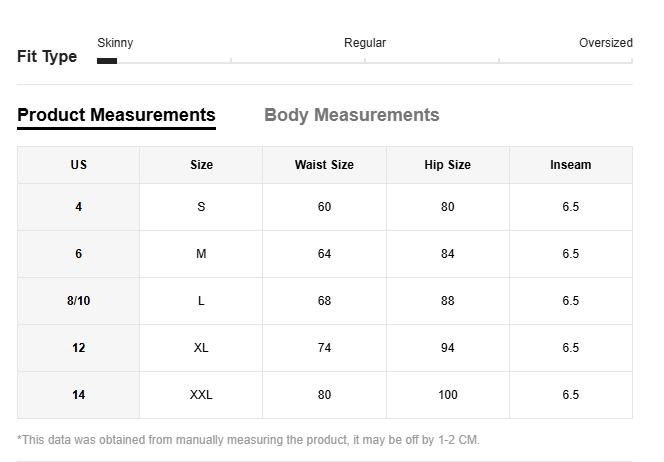Switch to the Body Measurements tab
664x462 pixels.
[x=351, y=115]
